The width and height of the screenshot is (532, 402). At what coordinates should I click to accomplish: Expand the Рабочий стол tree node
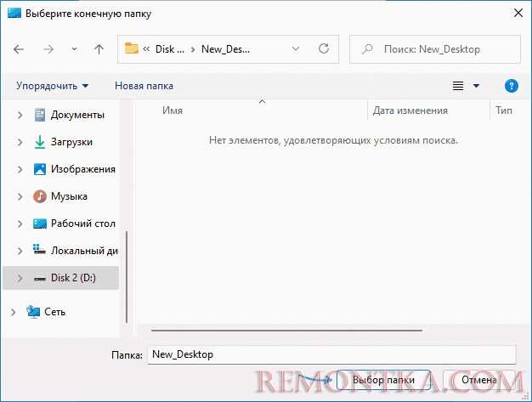(20, 224)
